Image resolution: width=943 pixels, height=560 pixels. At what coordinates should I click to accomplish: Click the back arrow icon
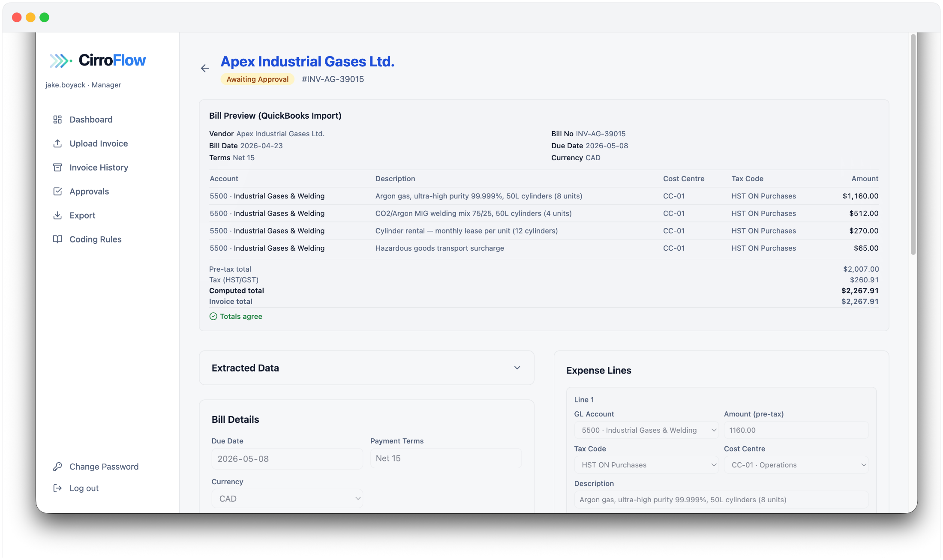(205, 68)
